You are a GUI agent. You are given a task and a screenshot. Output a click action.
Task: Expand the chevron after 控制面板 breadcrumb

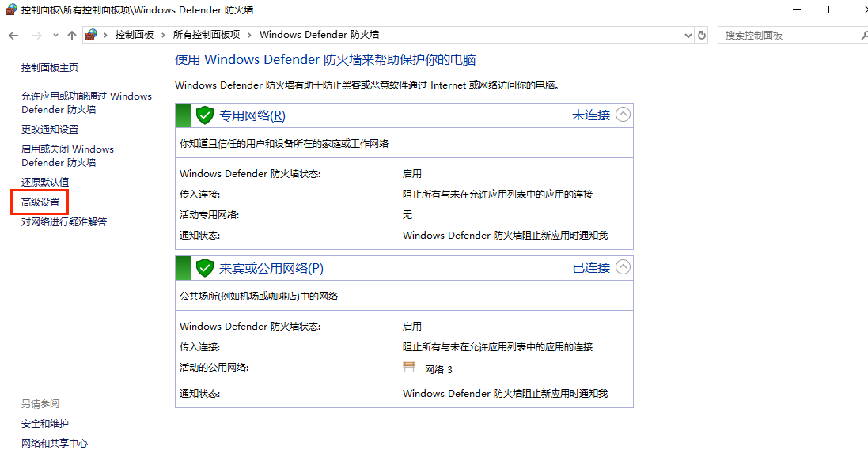(162, 35)
